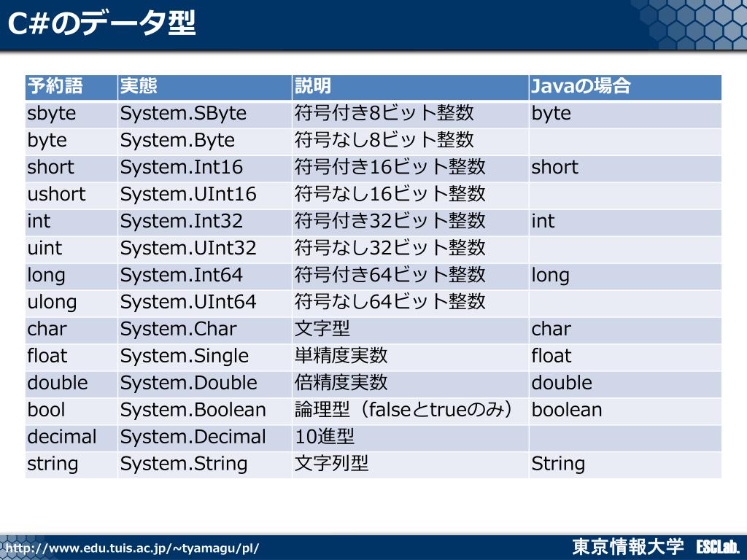Click the 符号付き16ビット整数 cell

click(410, 168)
